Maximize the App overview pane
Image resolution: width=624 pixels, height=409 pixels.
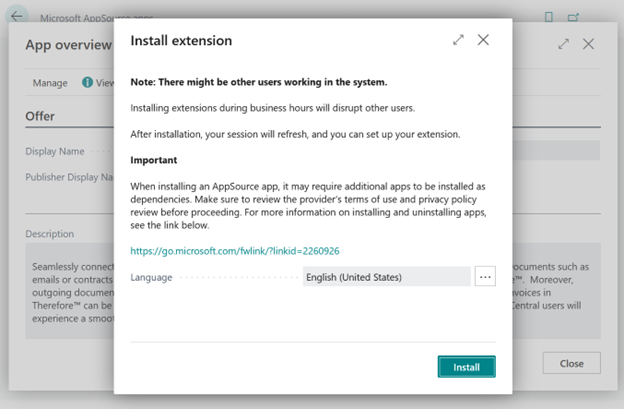click(x=564, y=44)
